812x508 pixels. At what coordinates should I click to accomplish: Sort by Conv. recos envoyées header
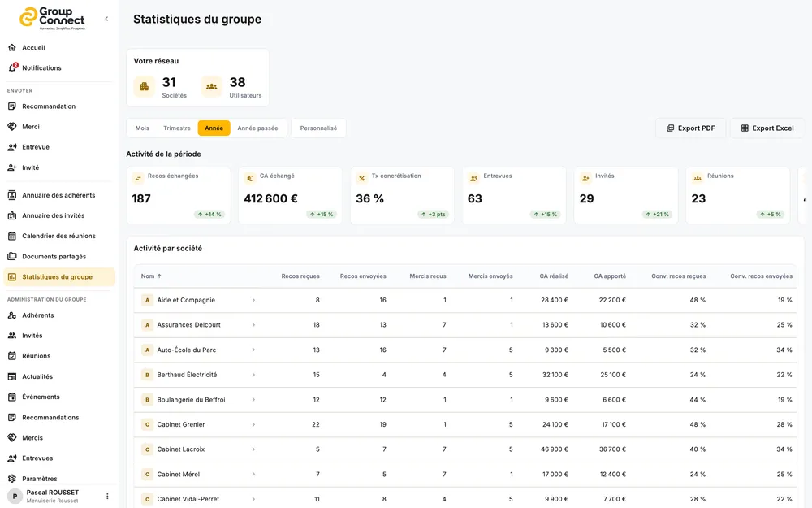pyautogui.click(x=762, y=276)
